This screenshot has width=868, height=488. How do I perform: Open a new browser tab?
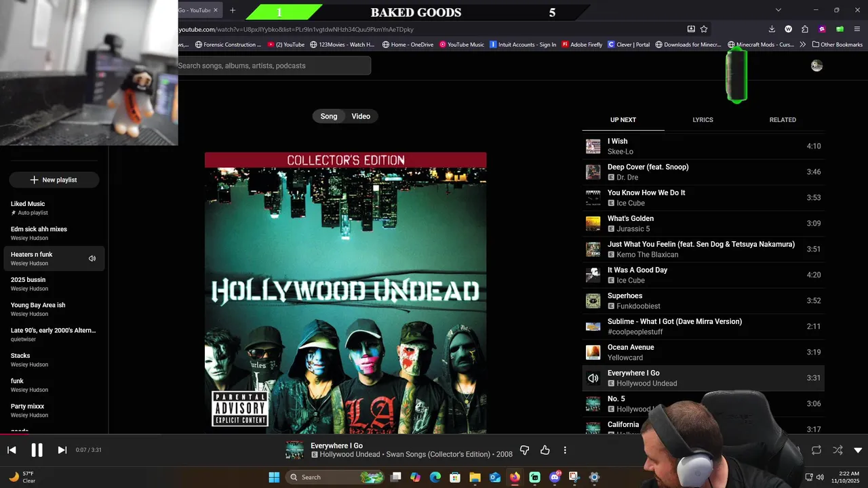[x=233, y=10]
